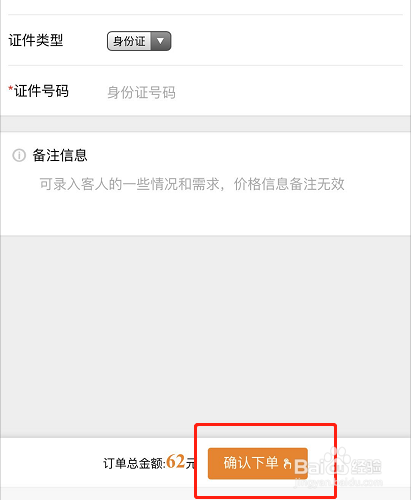The image size is (411, 500).
Task: Click the Baidu paw print icon
Action: tap(336, 463)
